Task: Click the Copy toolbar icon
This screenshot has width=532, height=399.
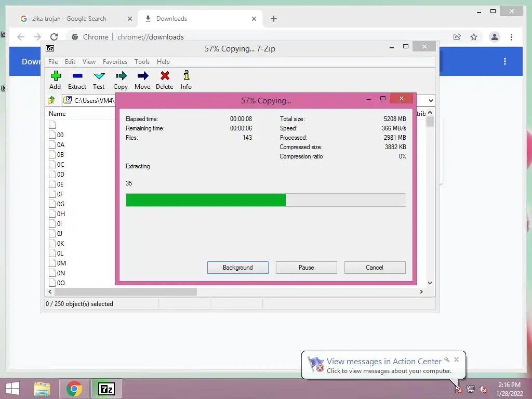Action: point(121,80)
